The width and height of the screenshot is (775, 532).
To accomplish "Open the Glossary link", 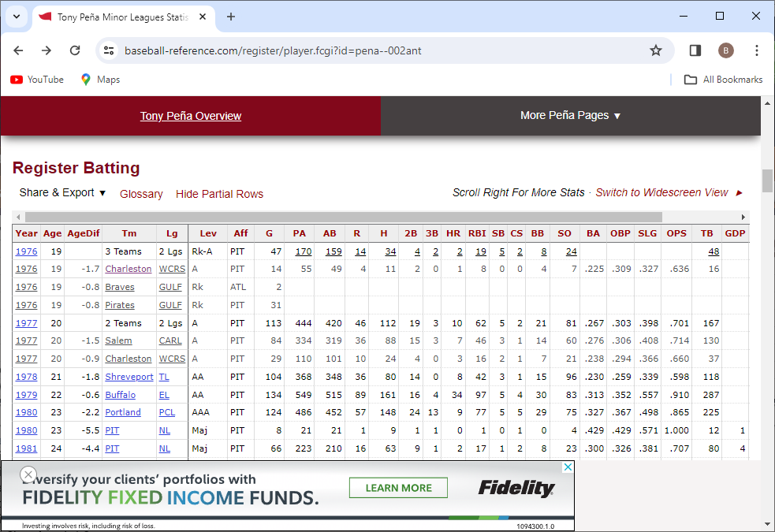I will (x=141, y=194).
